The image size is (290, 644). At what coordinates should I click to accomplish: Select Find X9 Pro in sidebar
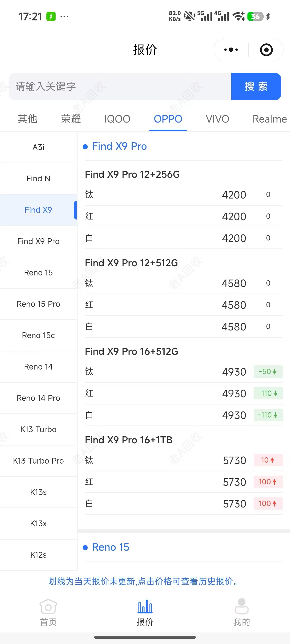(x=38, y=241)
